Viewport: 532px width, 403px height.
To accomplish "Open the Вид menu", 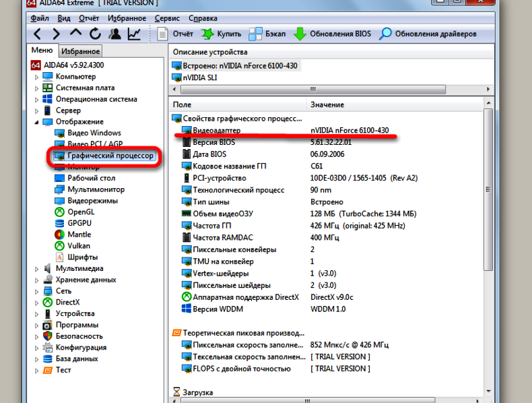I will [64, 18].
